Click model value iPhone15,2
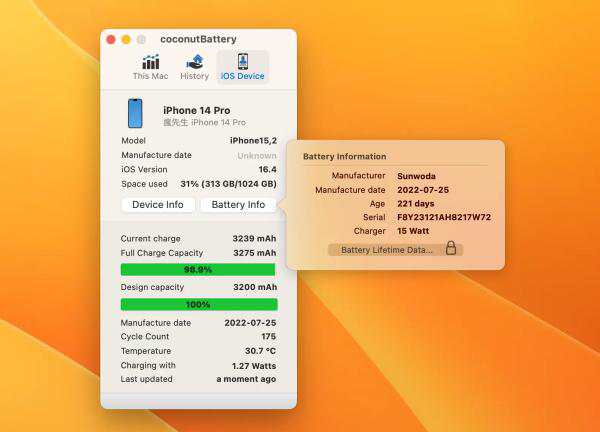The width and height of the screenshot is (600, 432). (x=253, y=140)
